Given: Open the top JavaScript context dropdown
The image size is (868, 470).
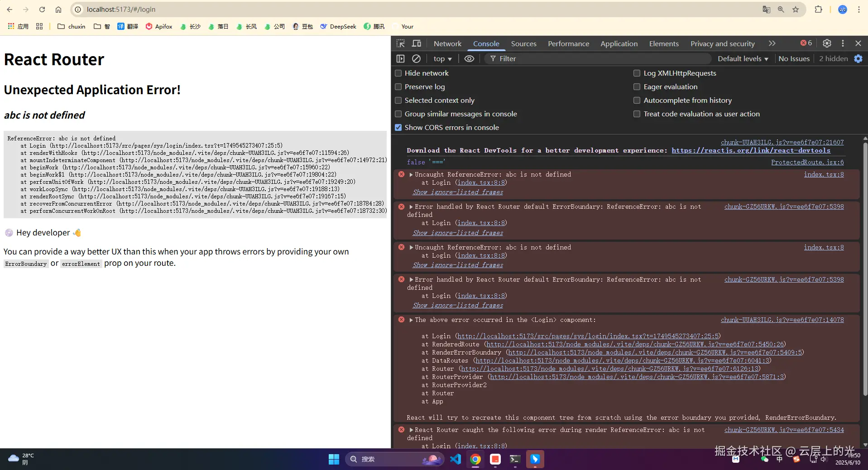Looking at the screenshot, I should pos(442,59).
